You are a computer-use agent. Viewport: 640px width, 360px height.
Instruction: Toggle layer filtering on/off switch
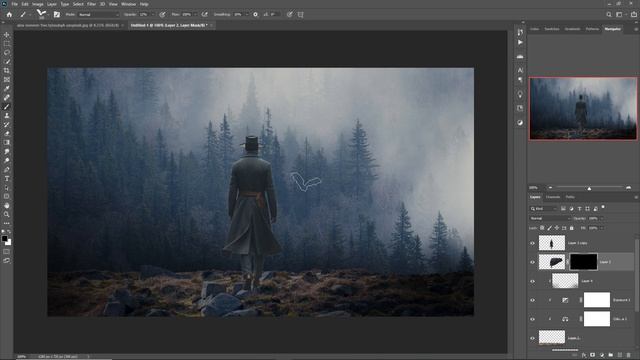603,207
